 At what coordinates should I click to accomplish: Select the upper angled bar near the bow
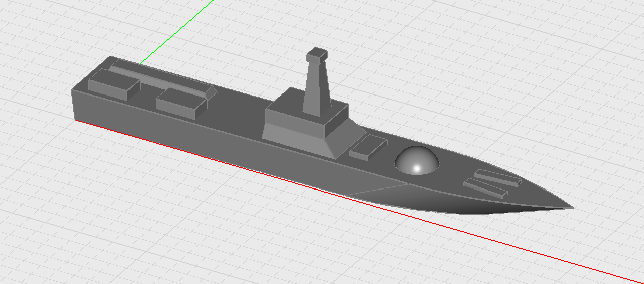(x=497, y=177)
